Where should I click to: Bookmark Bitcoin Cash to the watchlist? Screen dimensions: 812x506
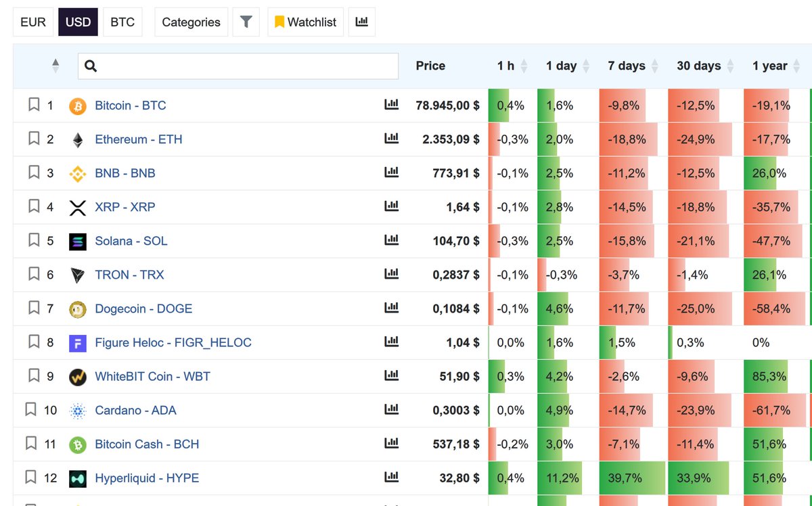[30, 443]
